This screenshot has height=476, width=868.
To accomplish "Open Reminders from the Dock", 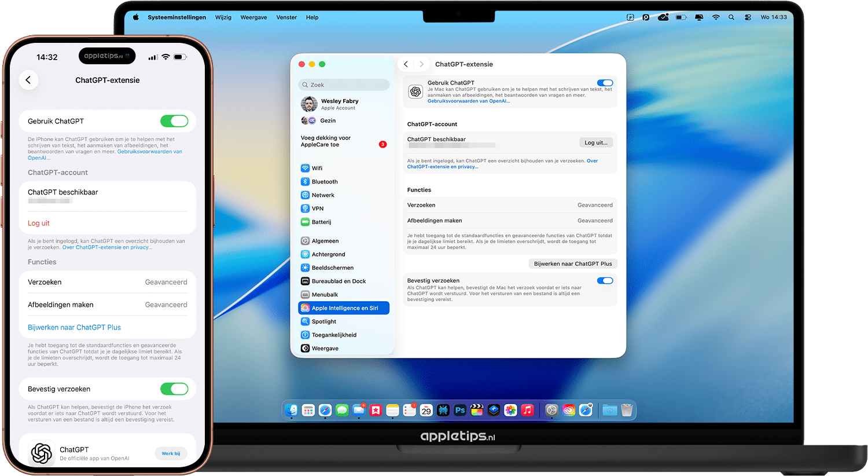I will point(410,410).
